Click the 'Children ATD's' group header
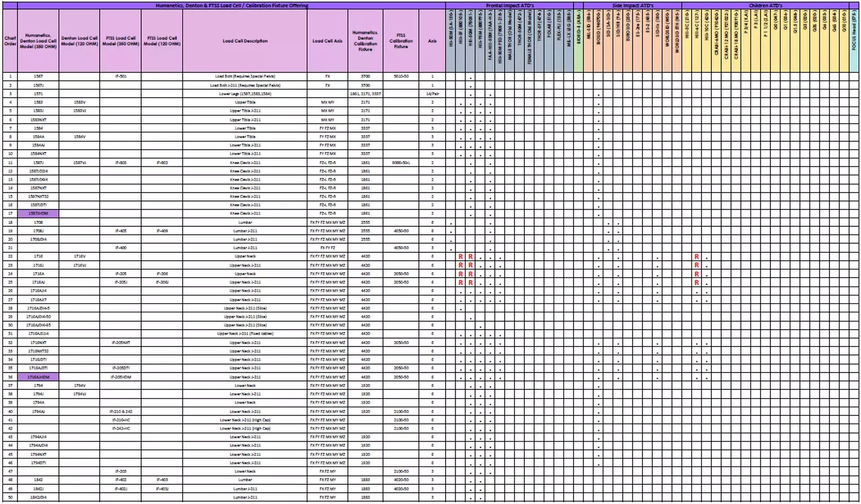The width and height of the screenshot is (861, 504). pyautogui.click(x=765, y=6)
